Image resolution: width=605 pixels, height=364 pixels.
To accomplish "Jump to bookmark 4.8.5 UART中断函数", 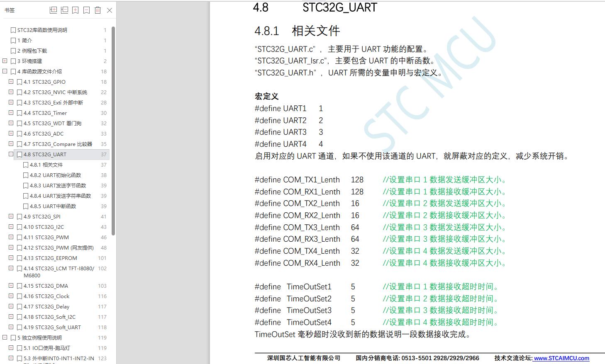I will [x=53, y=206].
